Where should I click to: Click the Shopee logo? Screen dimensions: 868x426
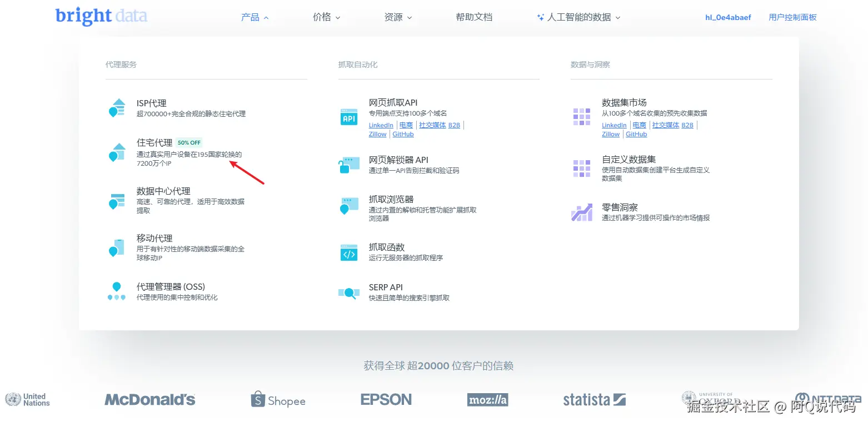(278, 399)
